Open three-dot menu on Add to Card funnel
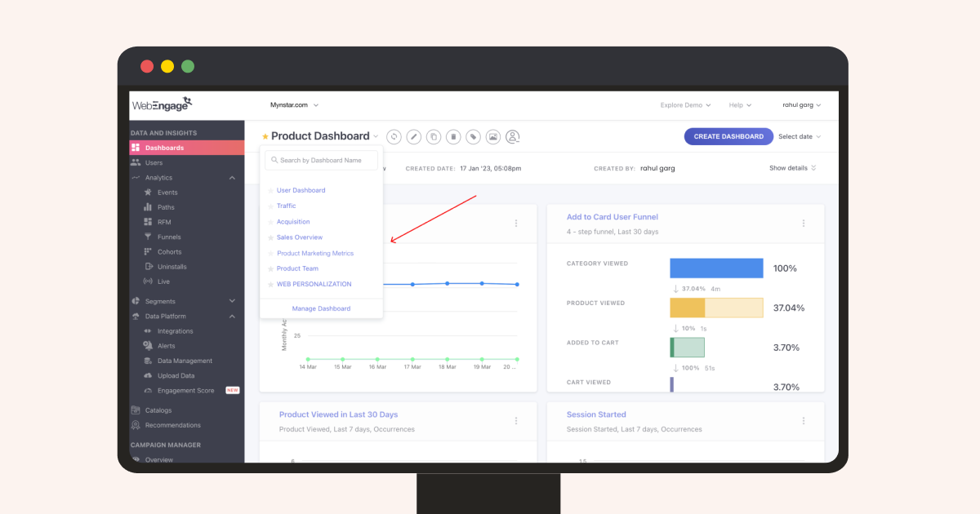The height and width of the screenshot is (514, 980). point(803,224)
